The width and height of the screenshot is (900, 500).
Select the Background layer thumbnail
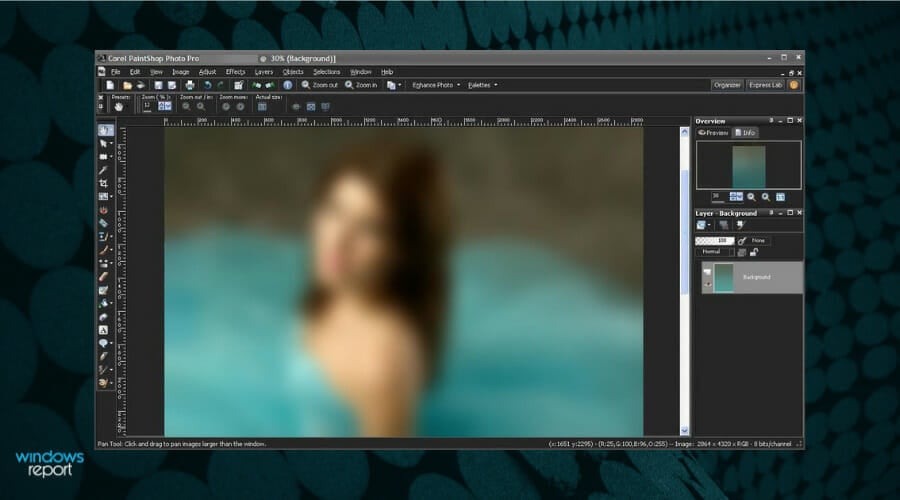724,278
